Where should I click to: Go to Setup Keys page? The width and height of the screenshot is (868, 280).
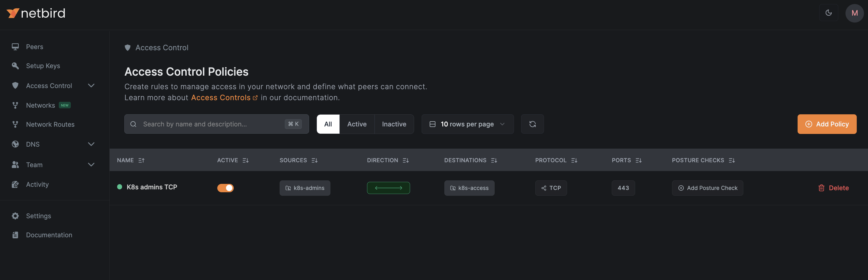pyautogui.click(x=43, y=66)
